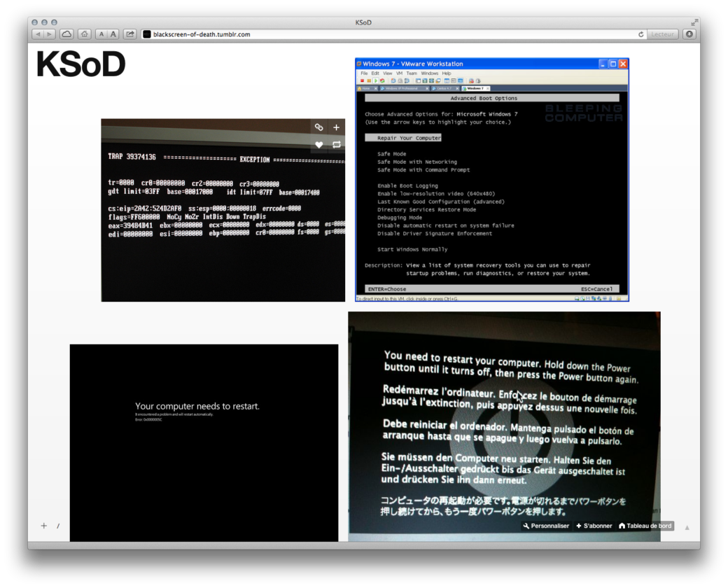Jump to top with the up-triangle icon
This screenshot has height=588, width=728.
687,528
